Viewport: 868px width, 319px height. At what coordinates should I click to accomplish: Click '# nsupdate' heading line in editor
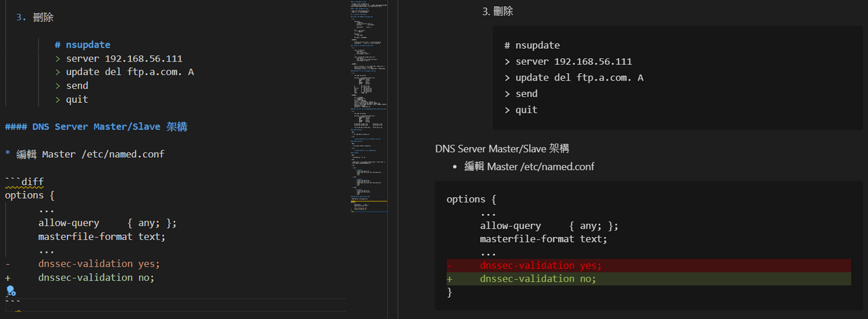point(83,45)
